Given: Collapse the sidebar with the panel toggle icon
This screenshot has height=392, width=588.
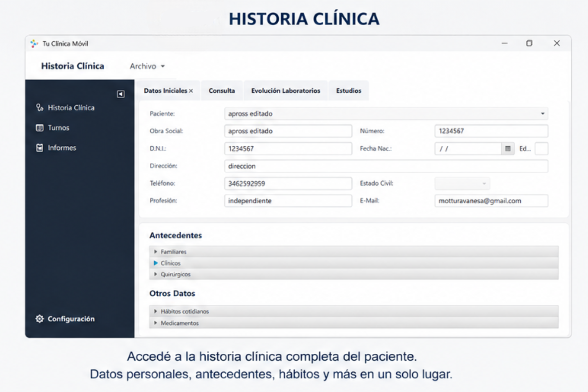Looking at the screenshot, I should point(121,94).
